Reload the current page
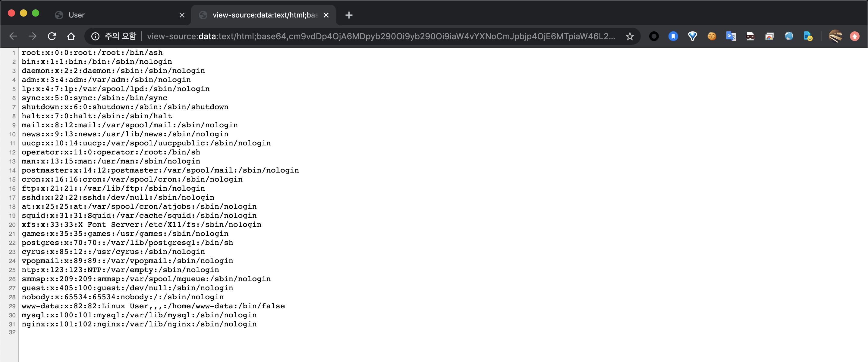This screenshot has width=868, height=362. pyautogui.click(x=52, y=36)
